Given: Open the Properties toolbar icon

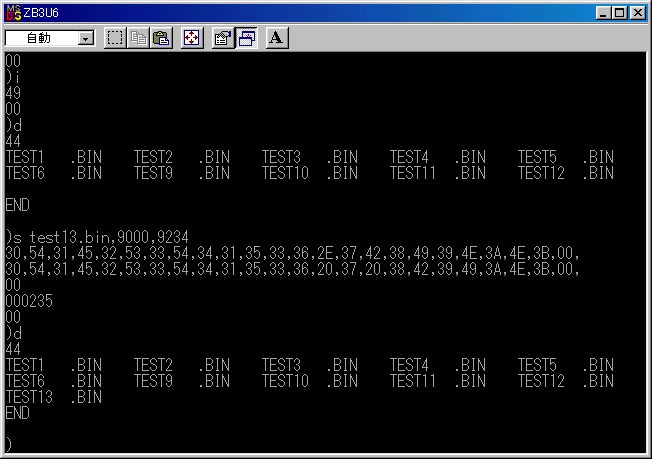Looking at the screenshot, I should click(x=223, y=38).
